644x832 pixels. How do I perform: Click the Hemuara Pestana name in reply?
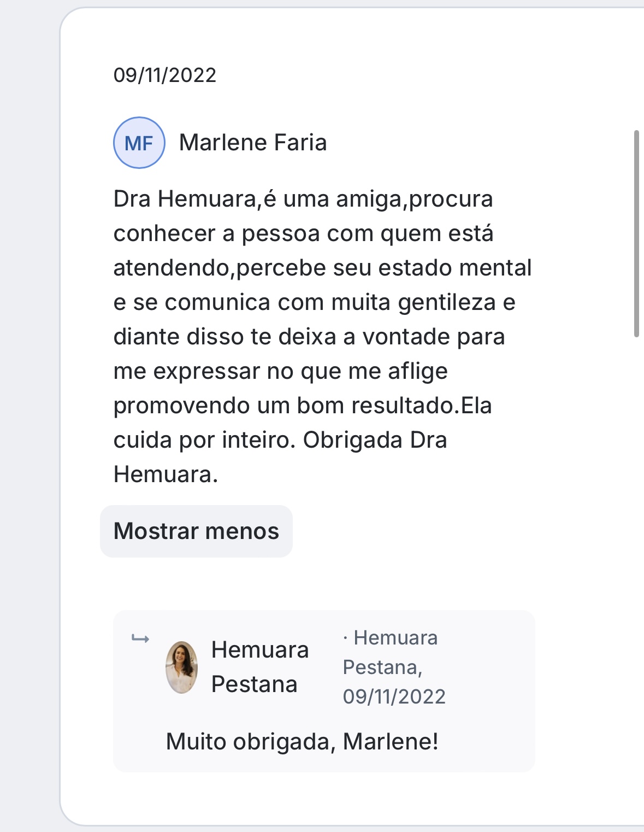[x=259, y=667]
